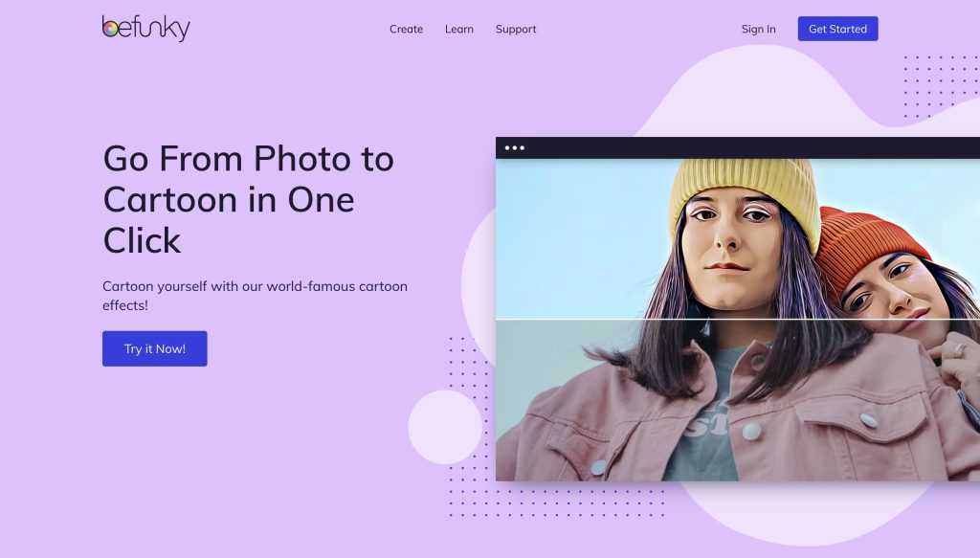This screenshot has width=980, height=558.
Task: Click the white decorative circle beside preview
Action: click(x=445, y=428)
